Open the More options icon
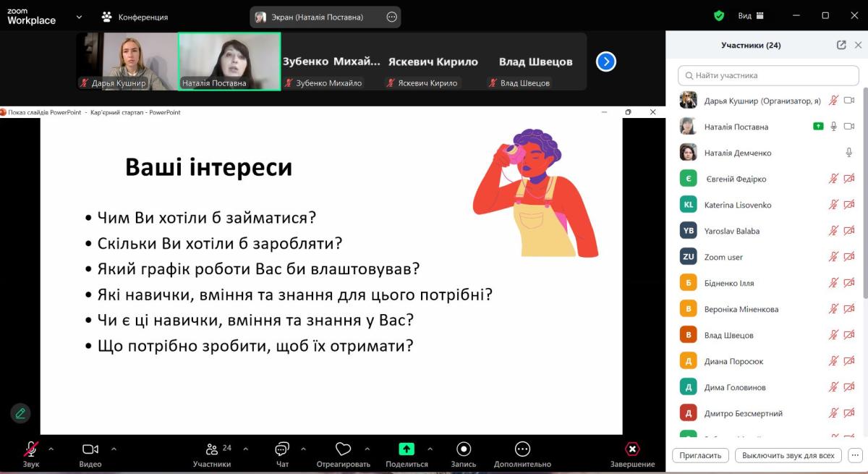The height and width of the screenshot is (474, 868). [x=522, y=449]
